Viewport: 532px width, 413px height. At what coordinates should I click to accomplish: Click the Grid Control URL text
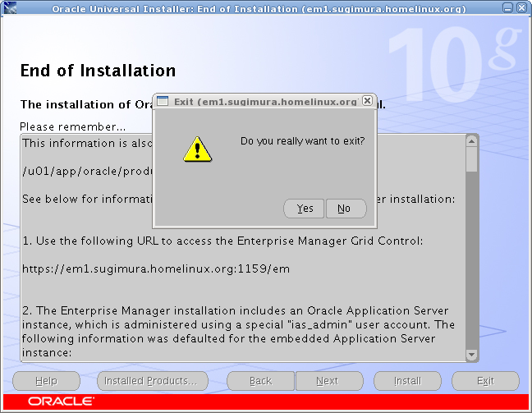(x=156, y=268)
